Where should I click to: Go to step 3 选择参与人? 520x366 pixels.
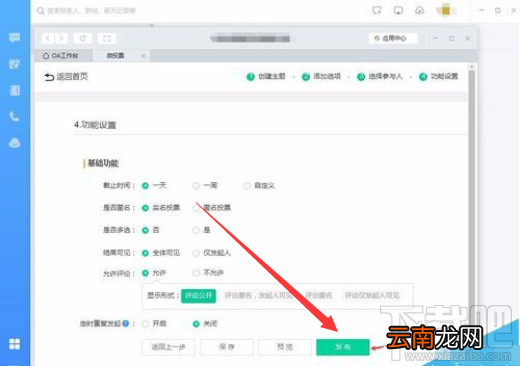(380, 76)
